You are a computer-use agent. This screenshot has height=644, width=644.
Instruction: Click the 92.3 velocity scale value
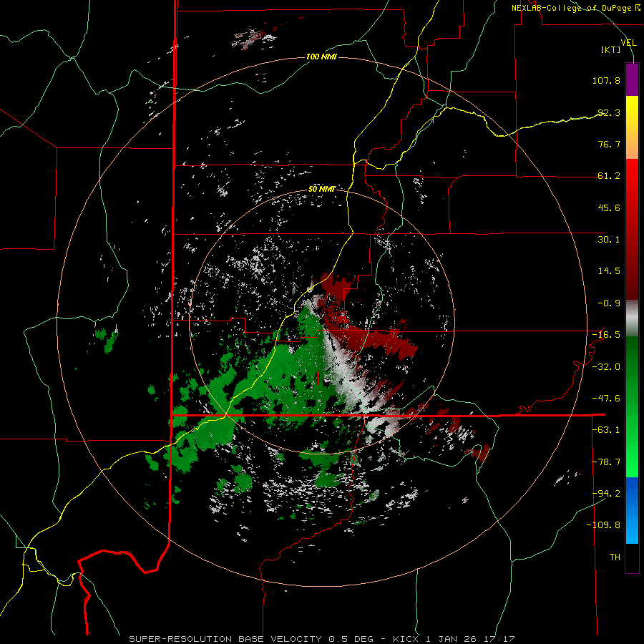point(609,112)
